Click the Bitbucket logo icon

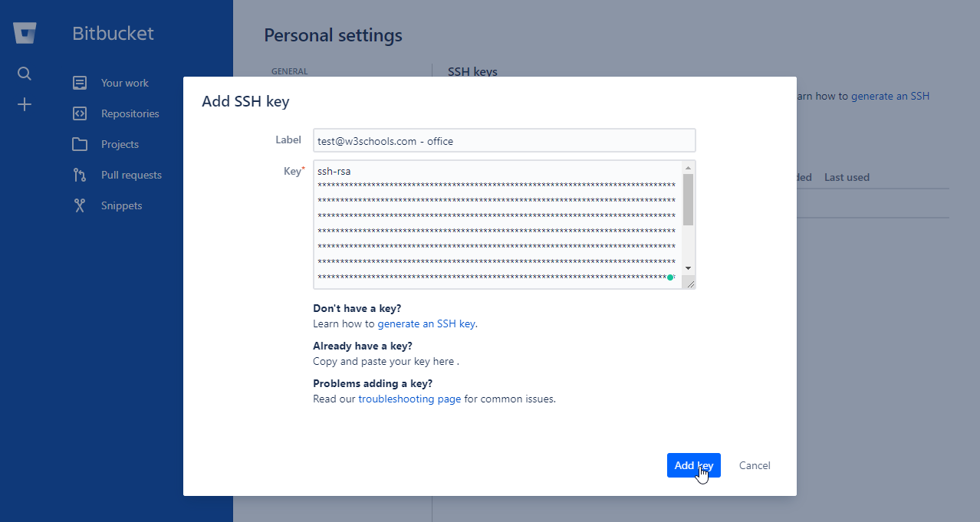[25, 33]
